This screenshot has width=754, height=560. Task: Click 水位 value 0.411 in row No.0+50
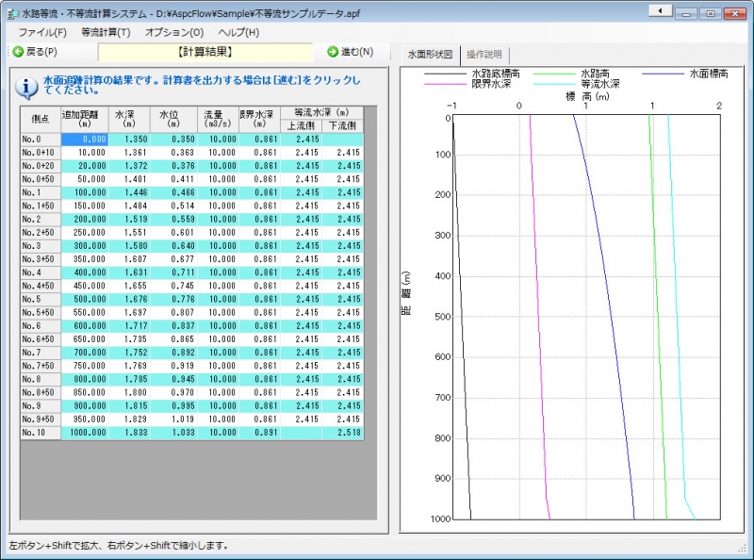pos(173,179)
